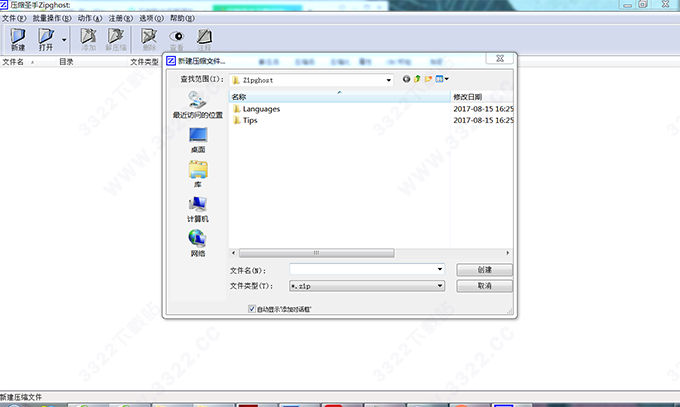Click the 取消 (Cancel) button
This screenshot has width=680, height=407.
point(484,286)
